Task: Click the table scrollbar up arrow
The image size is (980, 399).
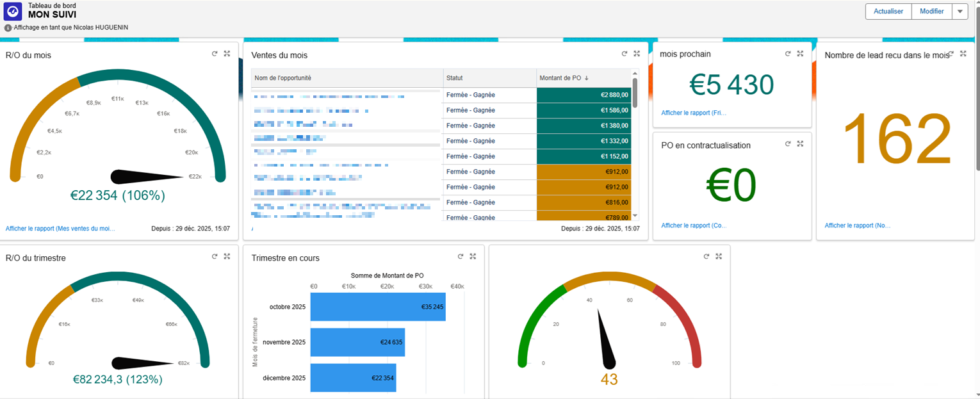Action: click(x=635, y=73)
